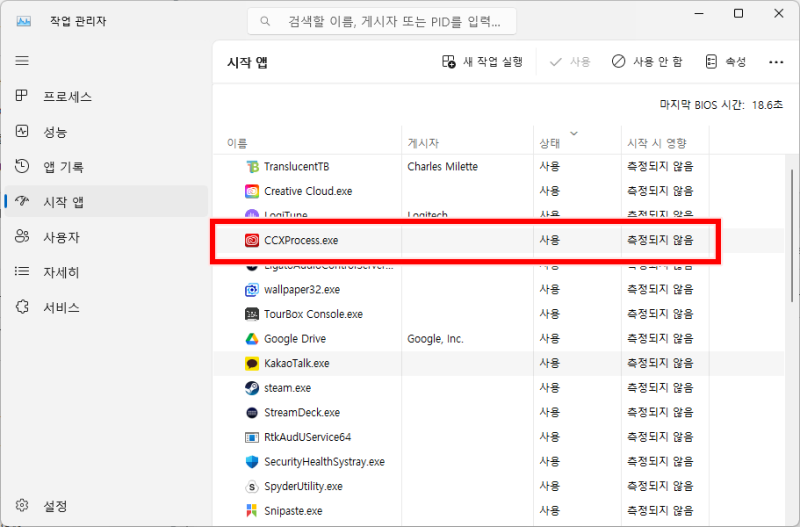
Task: Select steam.exe name text
Action: point(287,388)
